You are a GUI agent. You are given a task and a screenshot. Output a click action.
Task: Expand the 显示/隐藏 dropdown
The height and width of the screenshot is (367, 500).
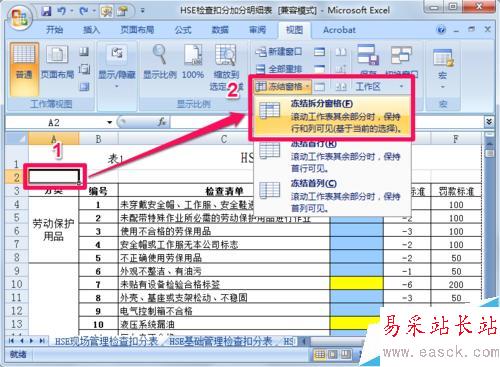[117, 68]
